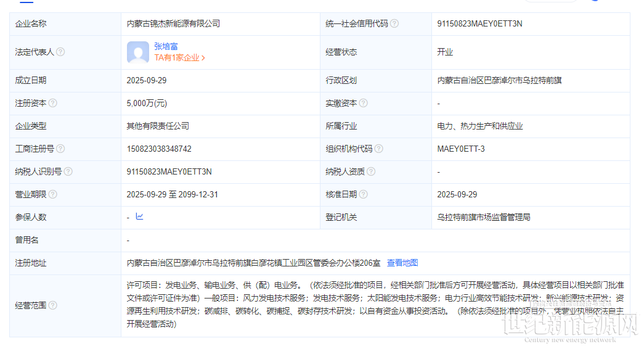
Task: Click help icon beside 营业期限
Action: point(53,194)
